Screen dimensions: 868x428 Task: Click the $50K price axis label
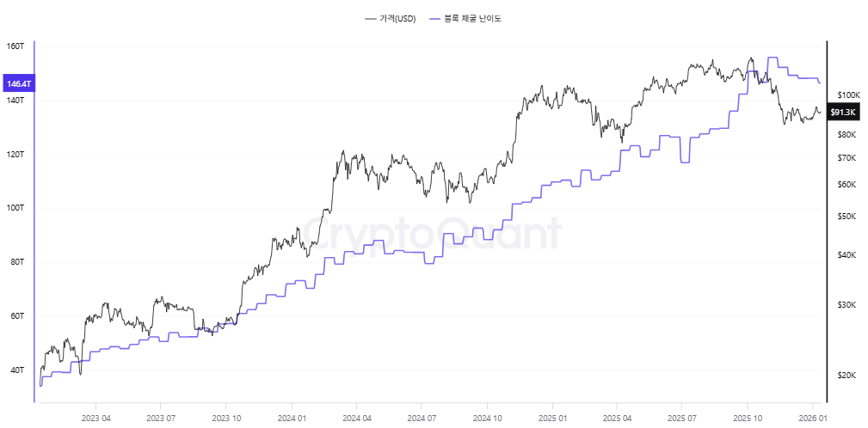[x=847, y=216]
